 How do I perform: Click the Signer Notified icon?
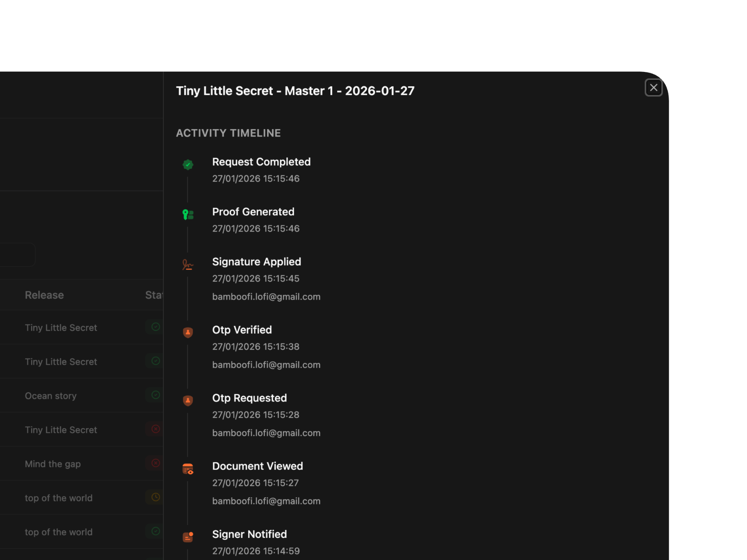[188, 537]
